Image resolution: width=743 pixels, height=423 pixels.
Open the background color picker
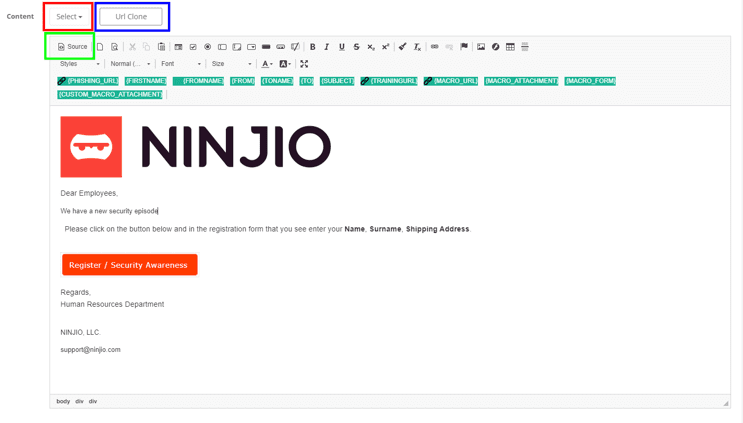[285, 63]
